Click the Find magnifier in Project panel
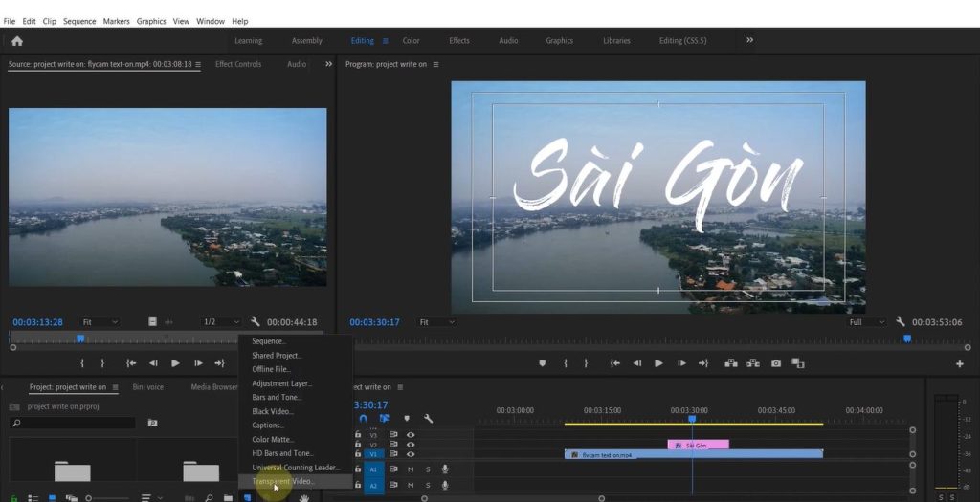The image size is (980, 502). tap(209, 497)
